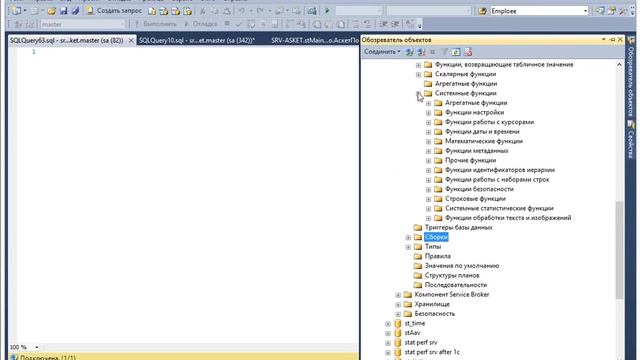Screen dimensions: 640x360
Task: Click the Parse checkmark icon next to Отладка
Action: click(239, 24)
